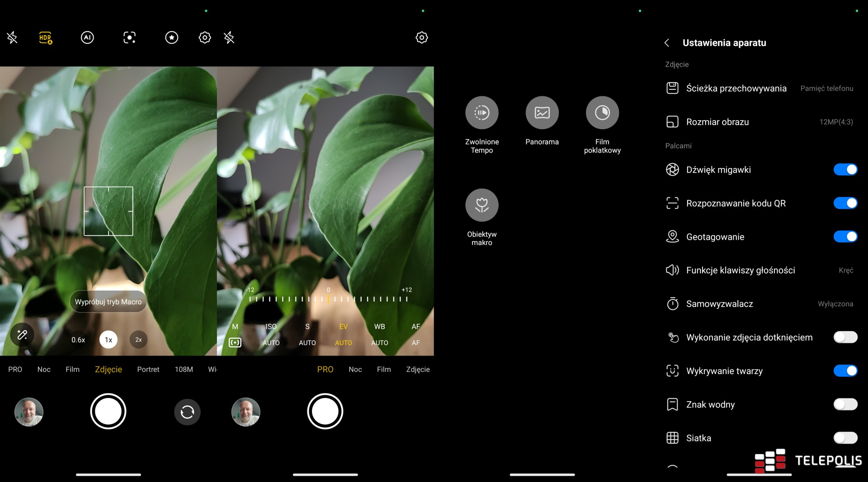Open Samowyzwalacz timer options
868x482 pixels.
pos(759,304)
